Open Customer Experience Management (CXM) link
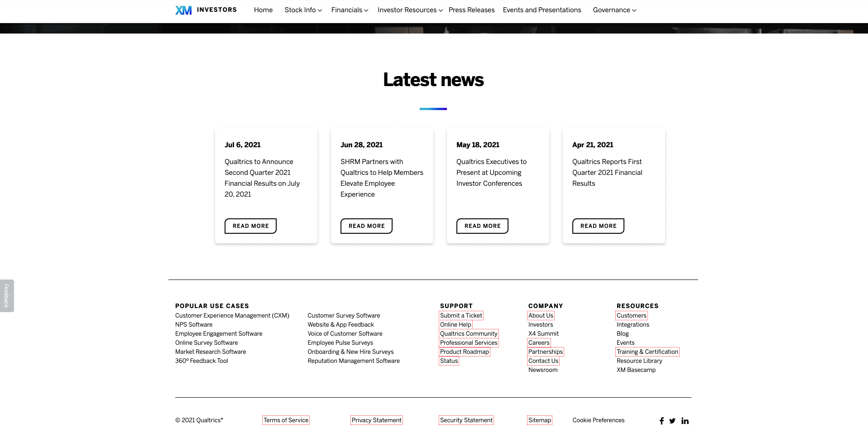The image size is (868, 434). (x=232, y=316)
